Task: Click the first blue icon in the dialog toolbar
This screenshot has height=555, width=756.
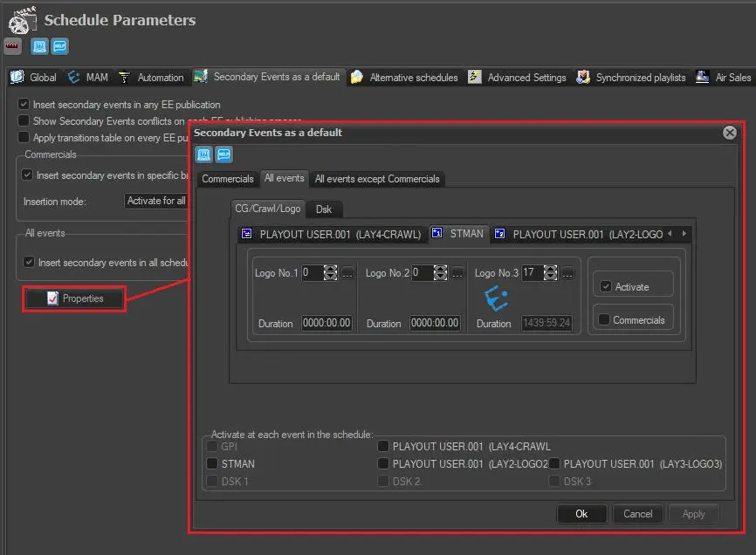Action: pos(203,154)
